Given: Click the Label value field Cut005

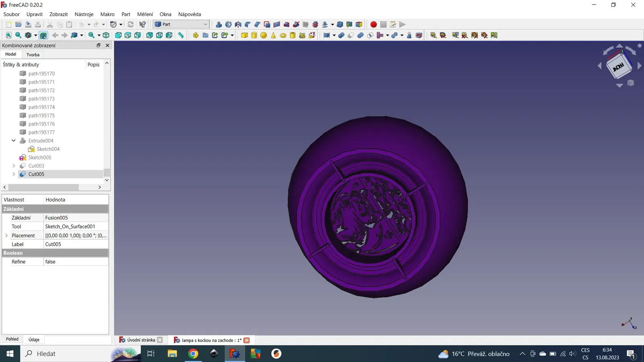Looking at the screenshot, I should point(76,245).
